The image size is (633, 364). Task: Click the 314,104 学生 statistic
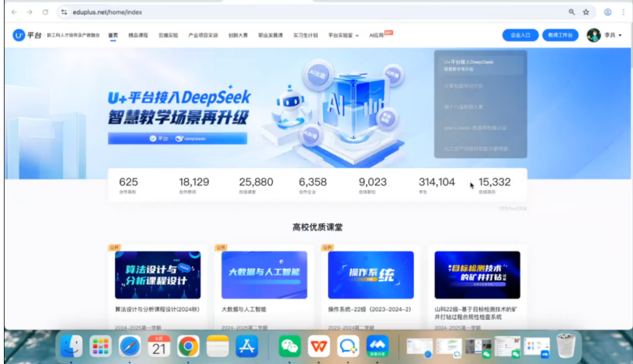(437, 185)
